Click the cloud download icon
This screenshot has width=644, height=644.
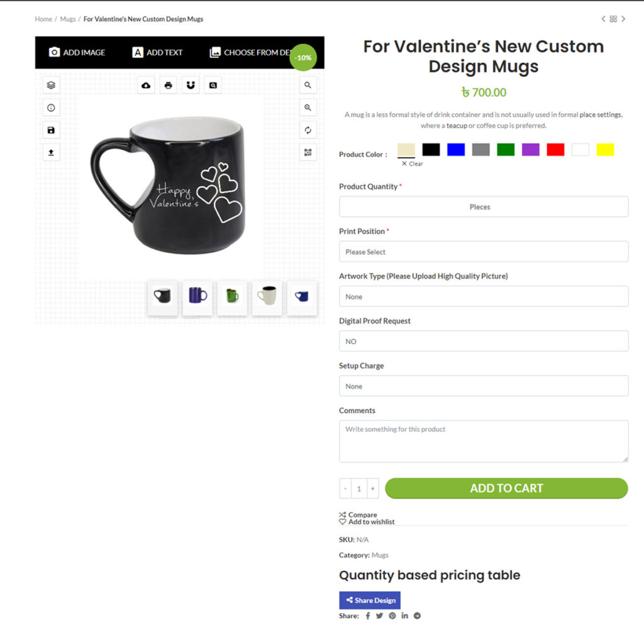[x=146, y=86]
